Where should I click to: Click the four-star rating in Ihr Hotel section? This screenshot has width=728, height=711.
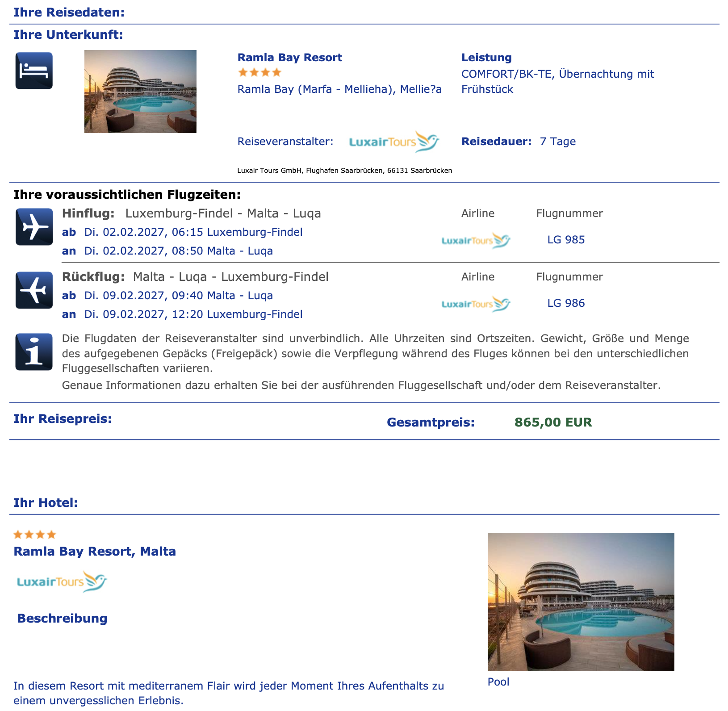tap(35, 535)
